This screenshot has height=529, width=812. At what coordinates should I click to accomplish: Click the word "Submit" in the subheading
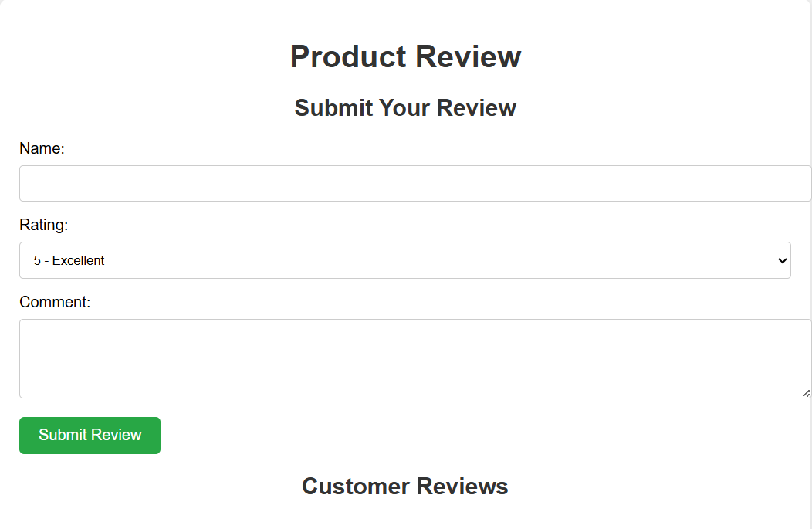(333, 108)
